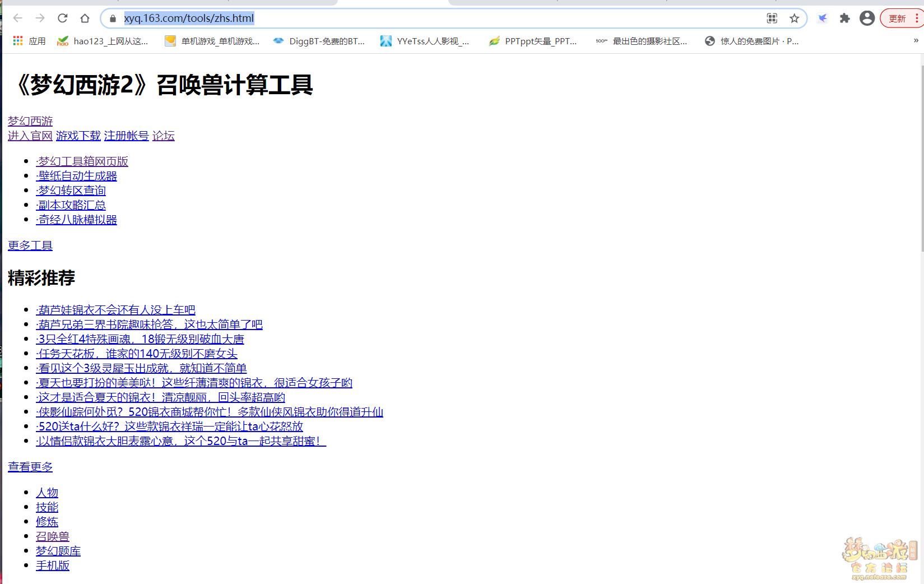
Task: Open 壁纸自动生成器 link
Action: point(76,176)
